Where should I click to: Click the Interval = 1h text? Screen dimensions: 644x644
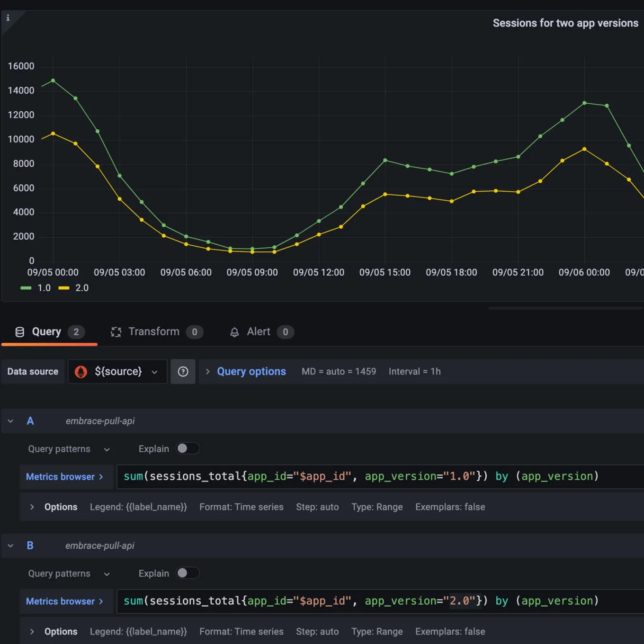(x=415, y=372)
